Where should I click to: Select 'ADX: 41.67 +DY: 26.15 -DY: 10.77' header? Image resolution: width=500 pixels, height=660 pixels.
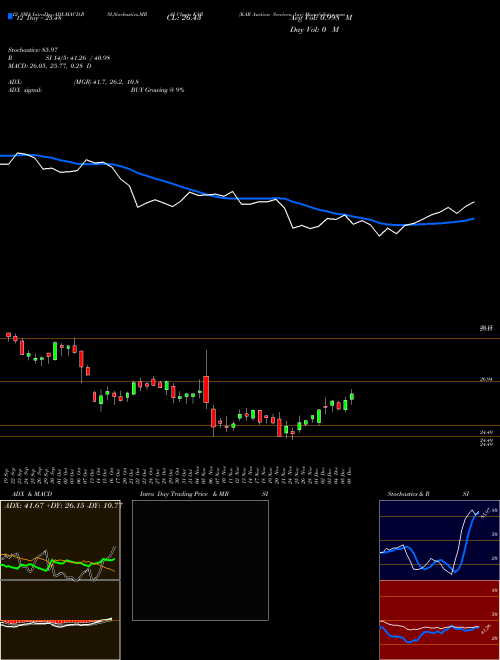[63, 505]
